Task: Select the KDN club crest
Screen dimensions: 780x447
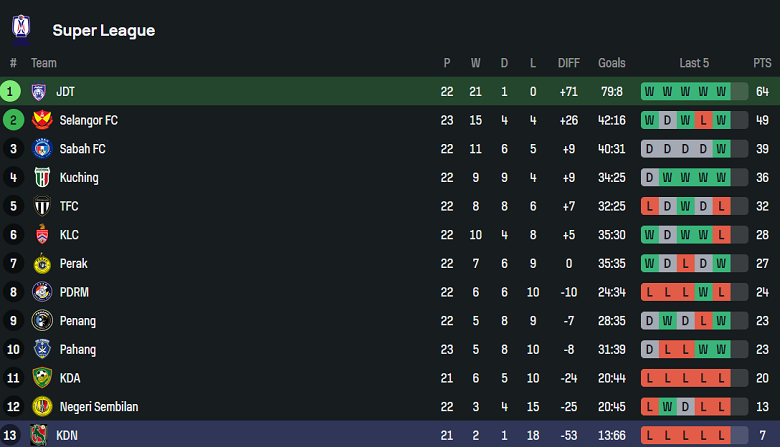Action: [x=39, y=436]
